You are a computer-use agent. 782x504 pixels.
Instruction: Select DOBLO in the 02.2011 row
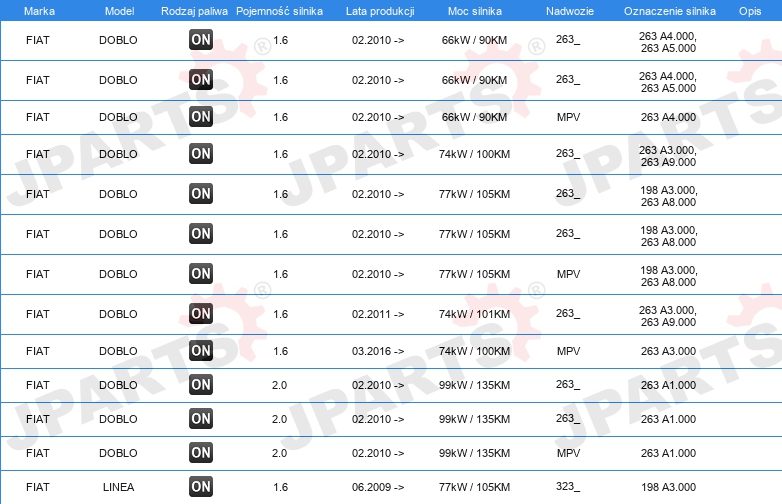pyautogui.click(x=118, y=314)
